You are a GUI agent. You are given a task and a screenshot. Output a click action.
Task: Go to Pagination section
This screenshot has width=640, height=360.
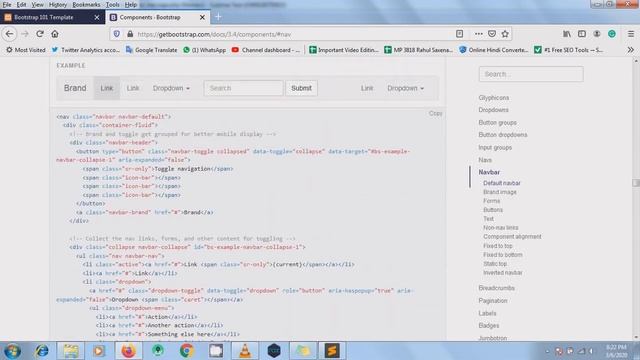click(x=493, y=301)
